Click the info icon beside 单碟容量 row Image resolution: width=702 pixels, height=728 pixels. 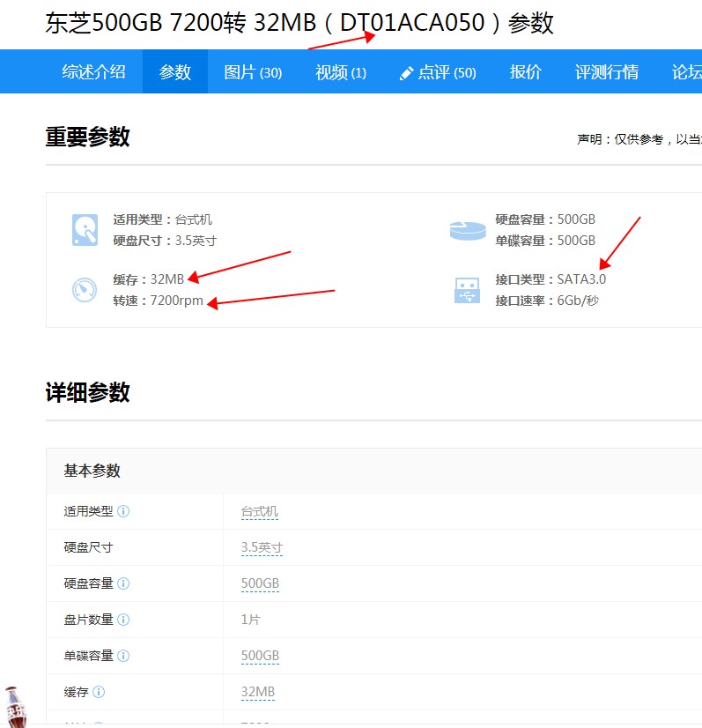point(123,656)
